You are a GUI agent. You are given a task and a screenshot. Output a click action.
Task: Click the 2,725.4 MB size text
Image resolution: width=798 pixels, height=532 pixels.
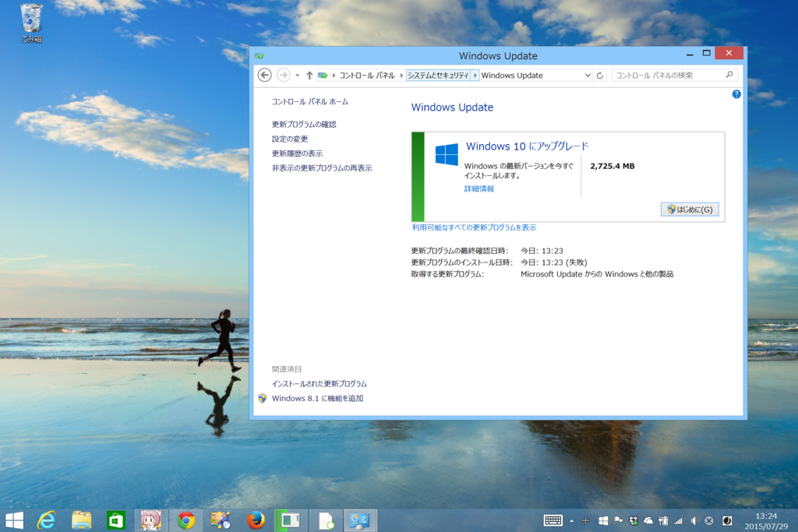[x=613, y=166]
